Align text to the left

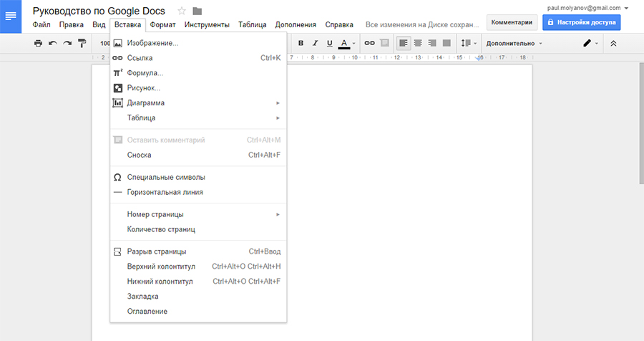pyautogui.click(x=404, y=43)
